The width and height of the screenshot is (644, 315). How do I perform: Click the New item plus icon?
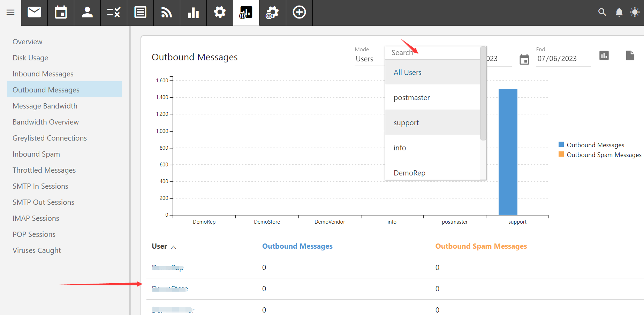299,13
